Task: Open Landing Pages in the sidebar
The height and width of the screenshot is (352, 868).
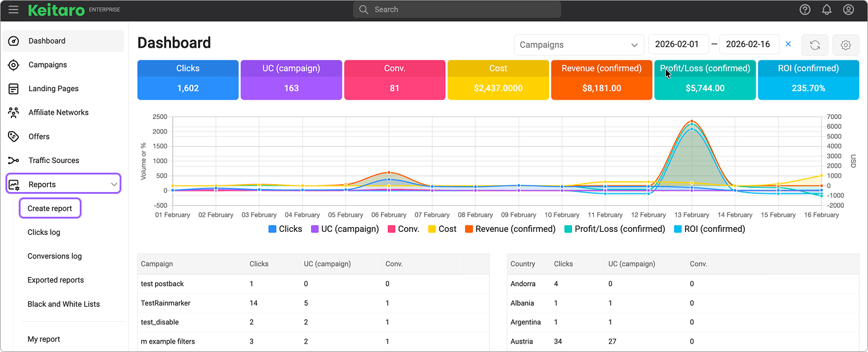Action: (x=53, y=89)
